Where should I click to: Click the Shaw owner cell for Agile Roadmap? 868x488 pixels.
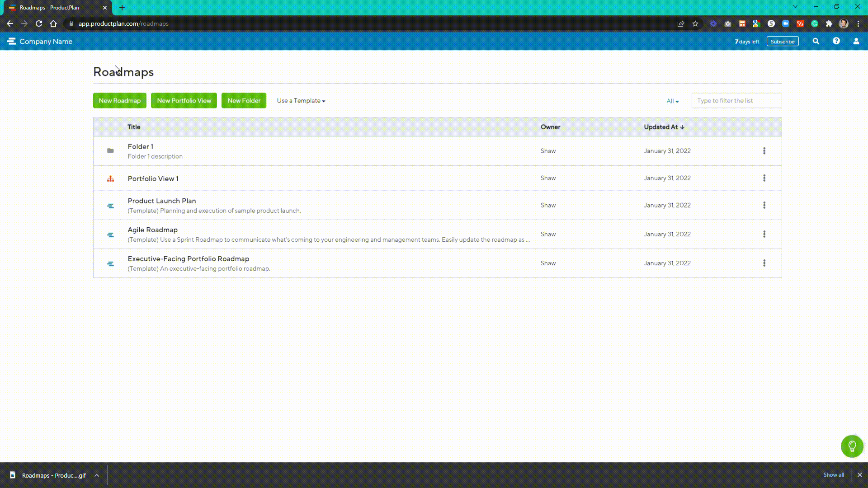(548, 234)
